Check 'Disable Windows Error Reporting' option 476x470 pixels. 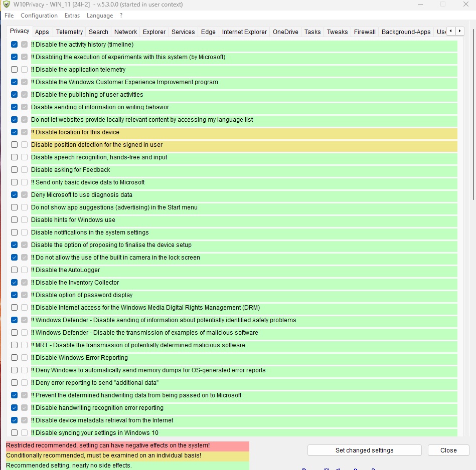click(x=15, y=358)
